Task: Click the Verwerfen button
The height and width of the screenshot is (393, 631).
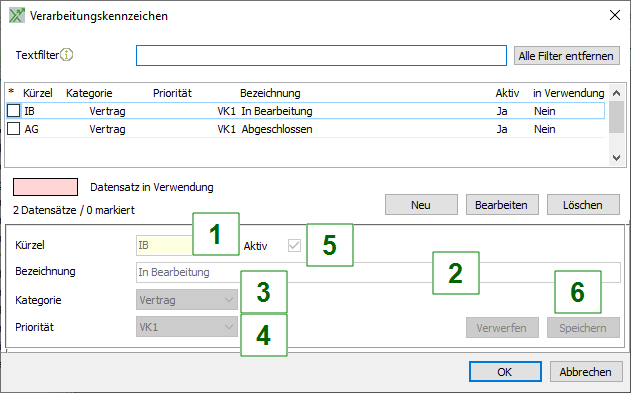Action: click(x=502, y=328)
